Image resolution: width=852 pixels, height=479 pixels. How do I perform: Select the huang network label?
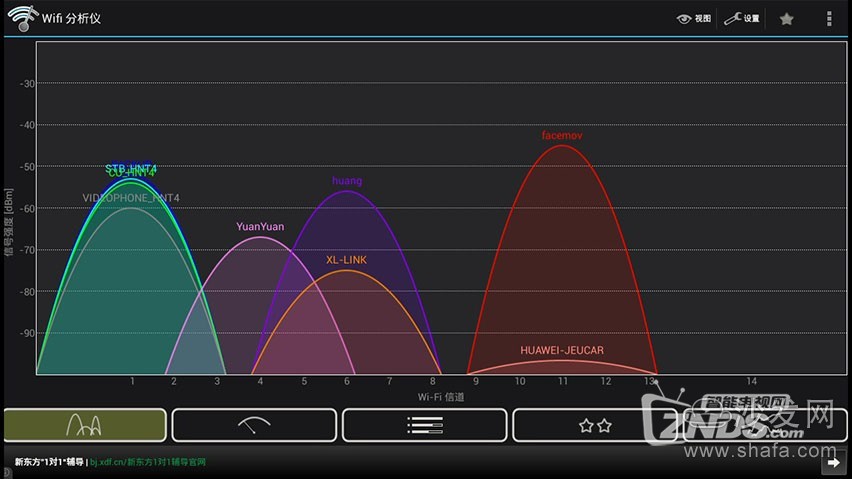pyautogui.click(x=347, y=181)
